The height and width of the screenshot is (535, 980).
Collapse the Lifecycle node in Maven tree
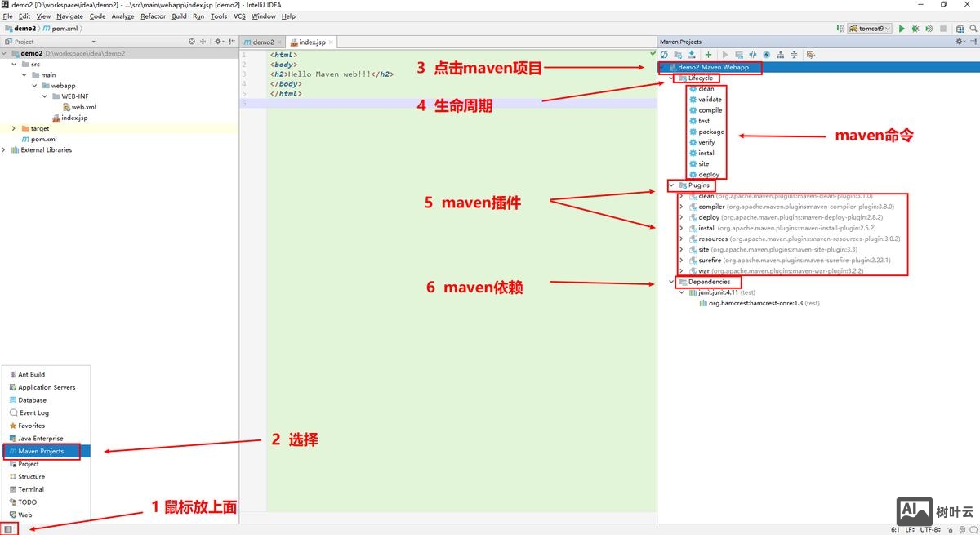pyautogui.click(x=672, y=78)
